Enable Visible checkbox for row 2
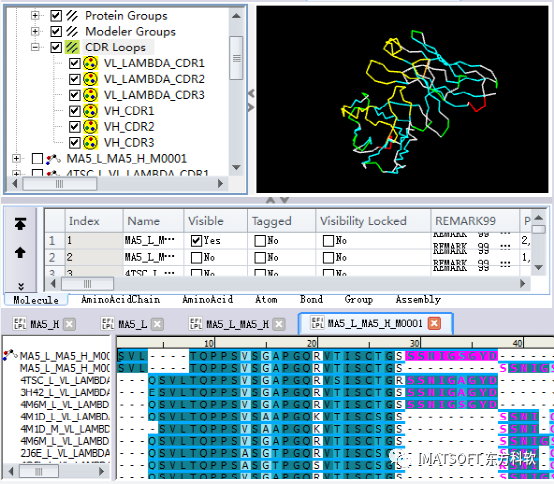Viewport: 554px width, 484px height. tap(196, 258)
